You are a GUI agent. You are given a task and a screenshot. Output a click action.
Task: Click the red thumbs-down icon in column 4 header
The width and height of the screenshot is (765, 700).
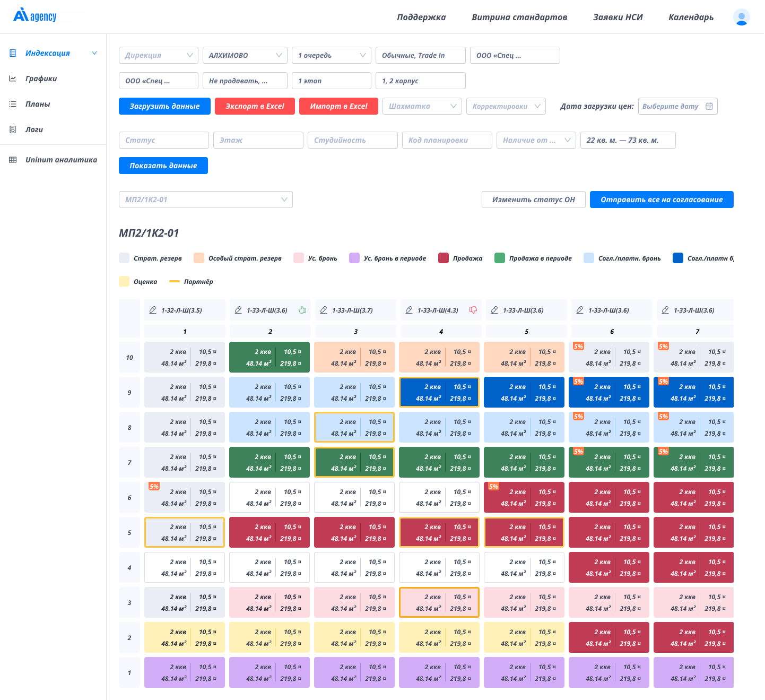pyautogui.click(x=473, y=310)
